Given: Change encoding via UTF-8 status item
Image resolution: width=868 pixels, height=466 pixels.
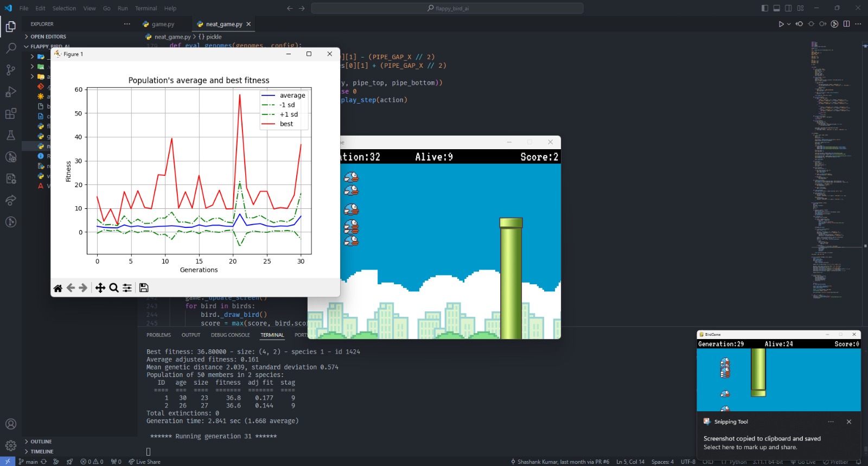Looking at the screenshot, I should (688, 462).
